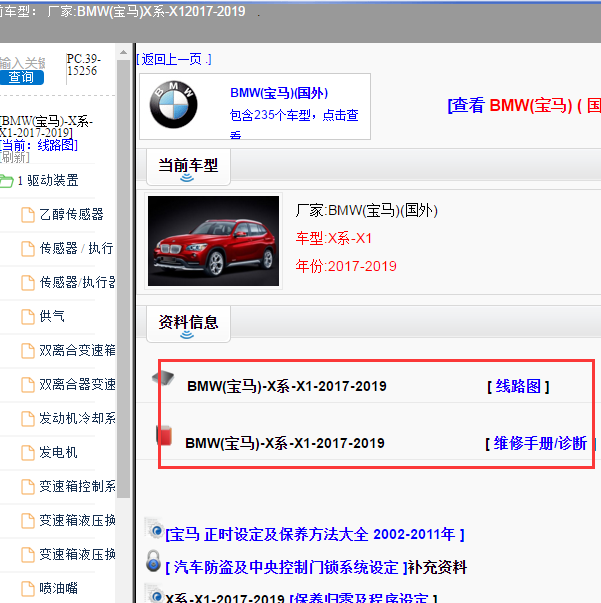The width and height of the screenshot is (601, 603).
Task: Select 变速箱控制系 in the tree
Action: 77,486
